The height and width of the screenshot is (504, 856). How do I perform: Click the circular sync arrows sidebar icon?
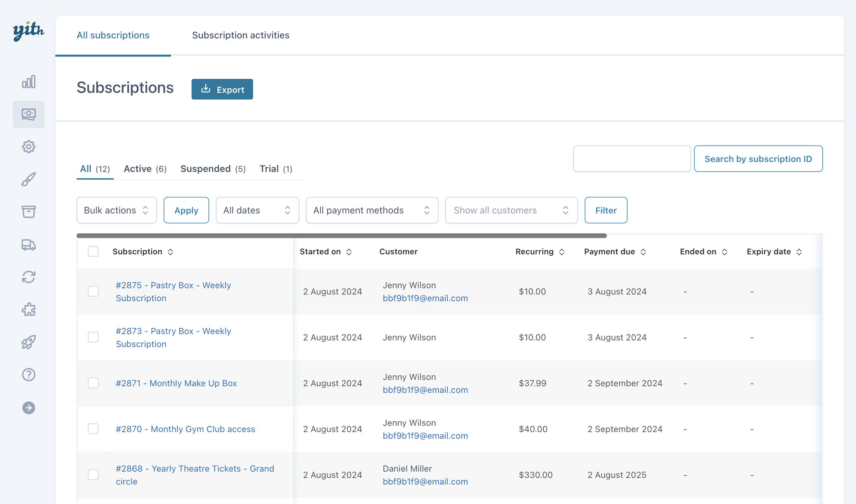click(x=29, y=277)
